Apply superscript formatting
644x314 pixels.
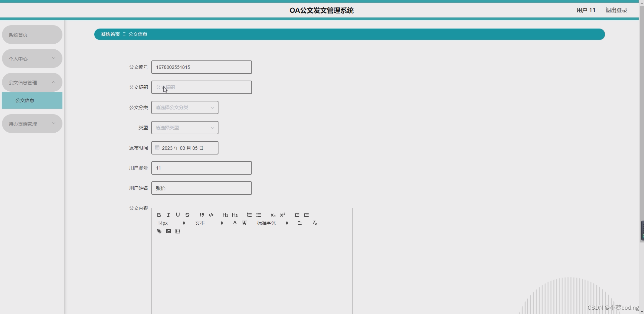coord(283,215)
